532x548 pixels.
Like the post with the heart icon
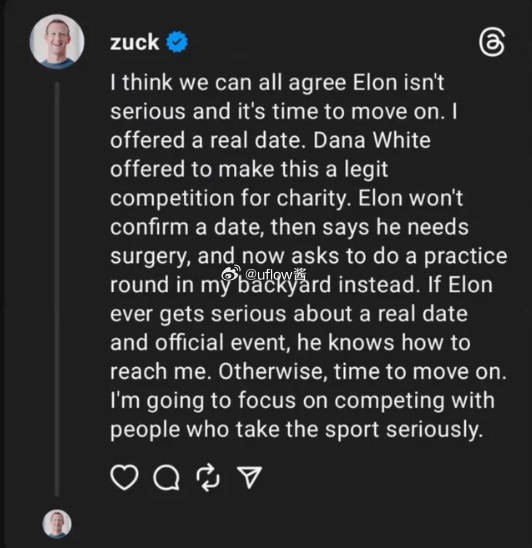click(124, 477)
